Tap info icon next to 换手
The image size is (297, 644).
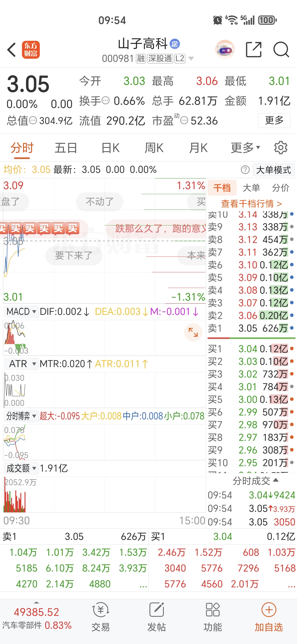105,101
